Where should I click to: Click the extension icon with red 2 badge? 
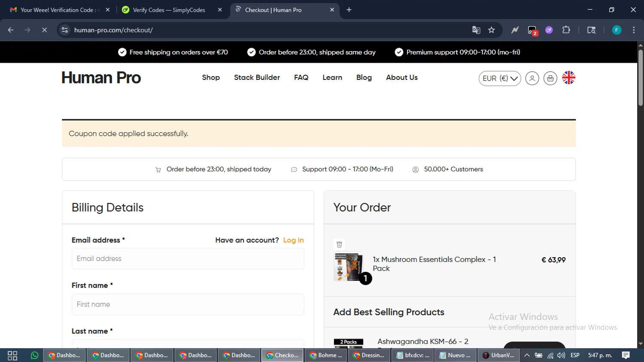pos(532,30)
